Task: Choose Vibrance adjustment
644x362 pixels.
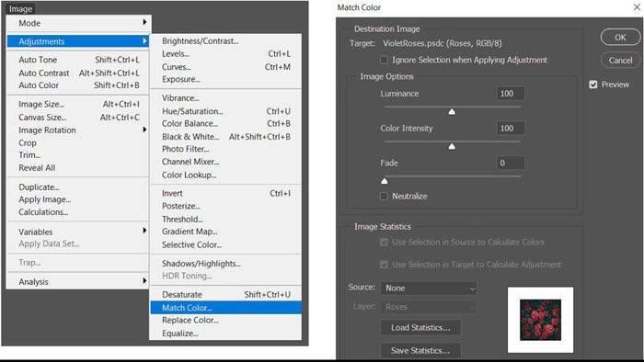Action: tap(226, 98)
